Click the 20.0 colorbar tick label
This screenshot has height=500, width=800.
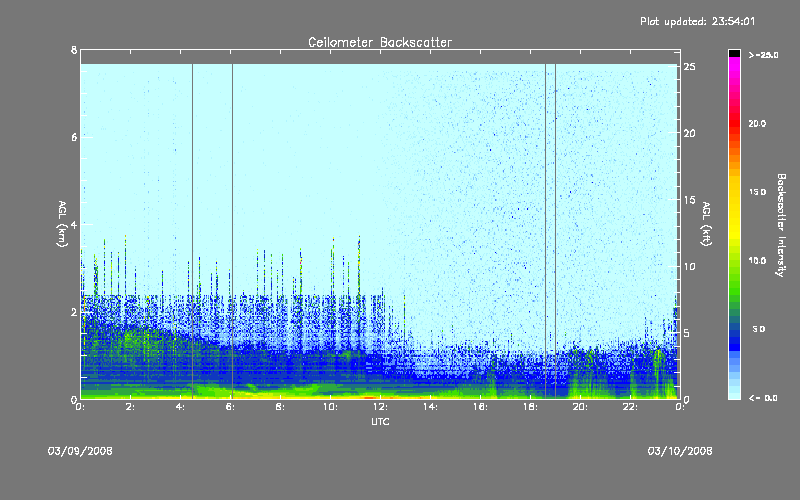click(757, 123)
